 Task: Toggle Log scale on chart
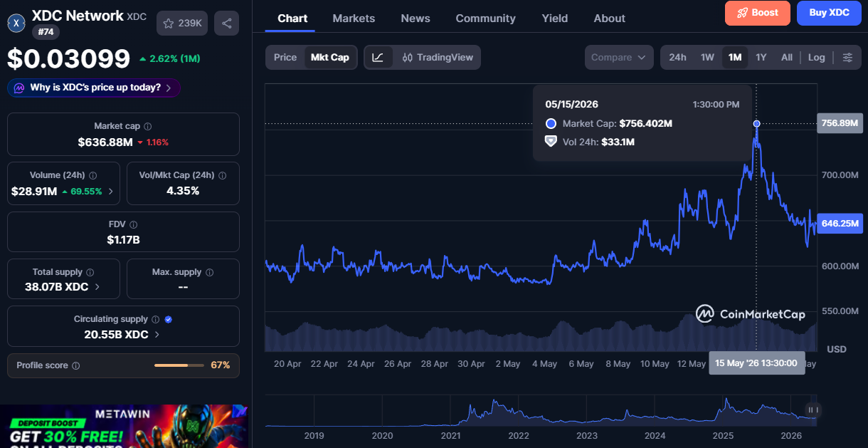(817, 58)
